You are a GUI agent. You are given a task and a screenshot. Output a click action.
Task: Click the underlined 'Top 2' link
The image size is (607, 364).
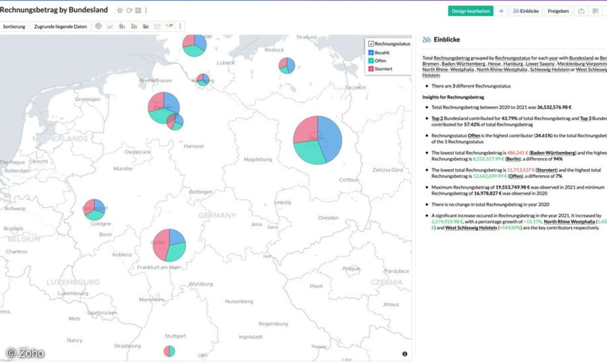click(438, 118)
